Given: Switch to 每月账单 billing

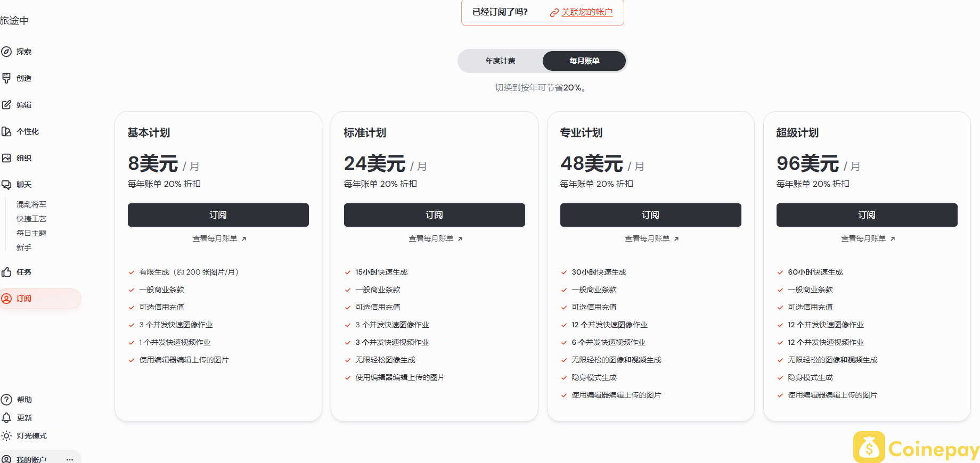Looking at the screenshot, I should tap(584, 61).
